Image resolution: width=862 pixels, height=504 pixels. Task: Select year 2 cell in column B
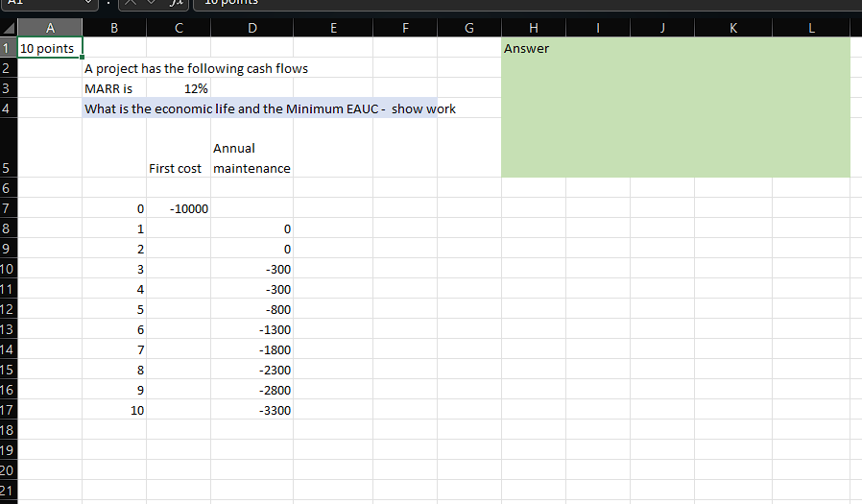[114, 249]
